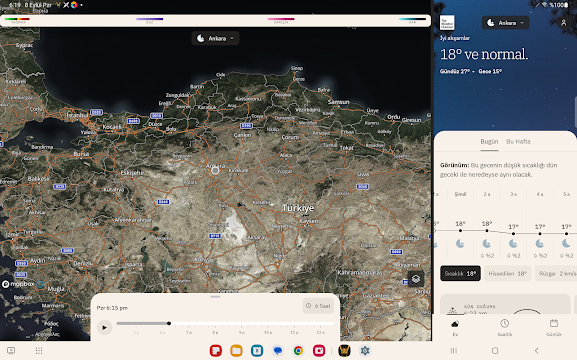The image size is (577, 360).
Task: Open the calendar app in the taskbar
Action: click(x=257, y=351)
